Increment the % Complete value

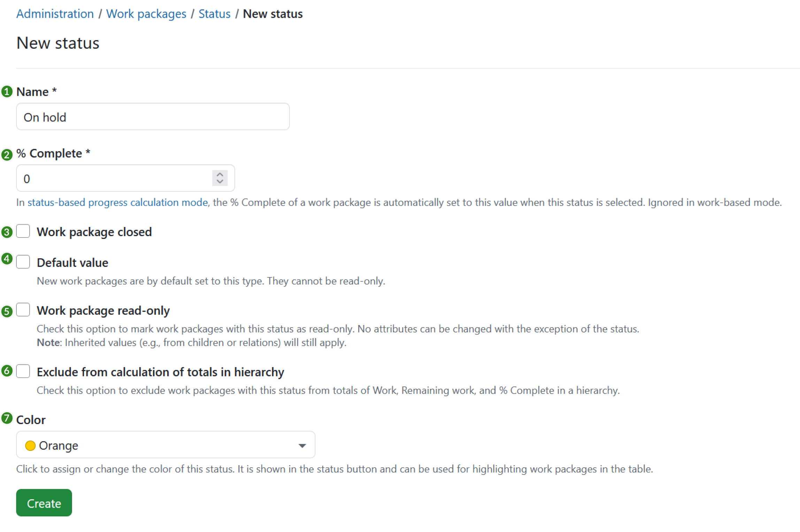click(220, 174)
